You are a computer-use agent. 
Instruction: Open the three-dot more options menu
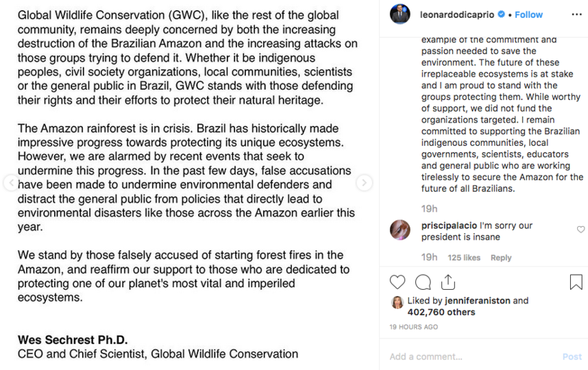click(x=577, y=14)
